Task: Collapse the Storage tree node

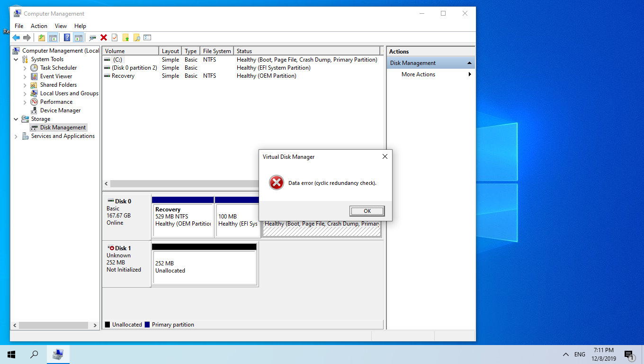Action: 16,119
